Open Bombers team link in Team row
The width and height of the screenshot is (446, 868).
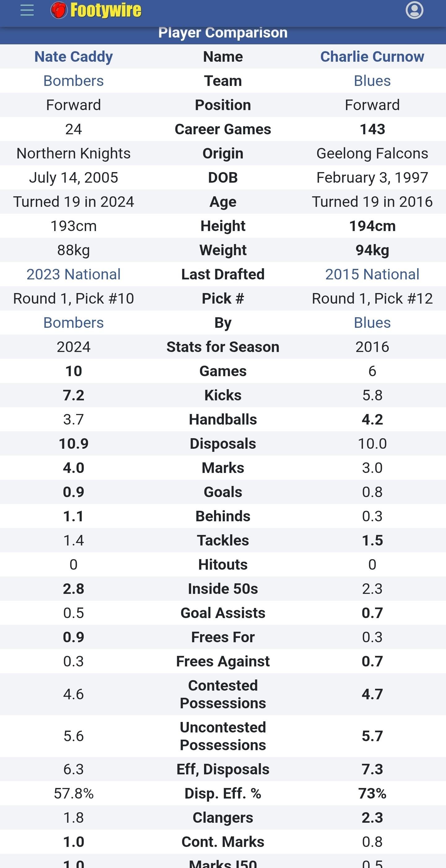74,81
